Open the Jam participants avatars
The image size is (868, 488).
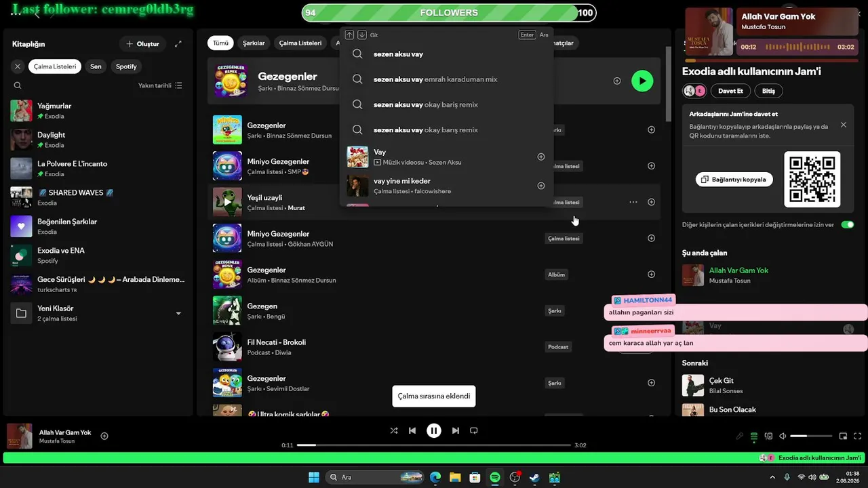[694, 91]
